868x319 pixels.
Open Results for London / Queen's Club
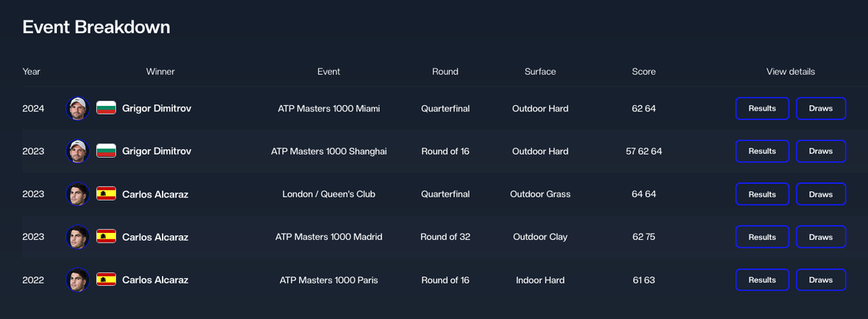[762, 194]
